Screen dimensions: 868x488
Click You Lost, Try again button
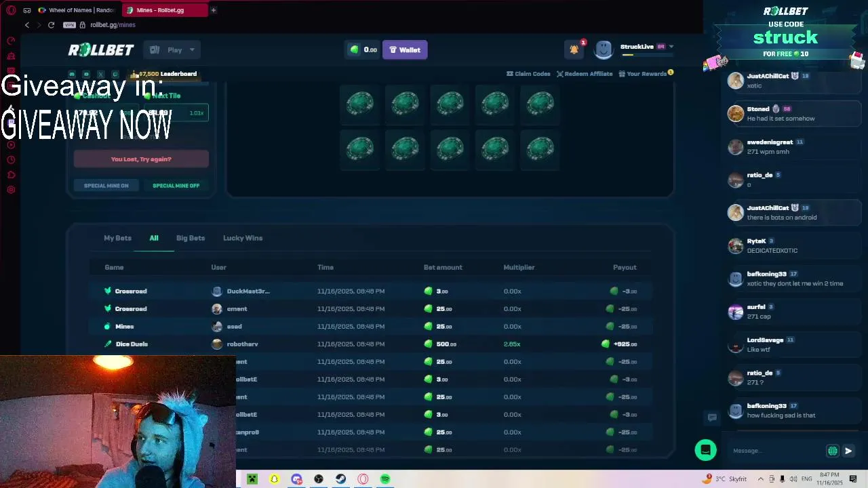pos(141,159)
